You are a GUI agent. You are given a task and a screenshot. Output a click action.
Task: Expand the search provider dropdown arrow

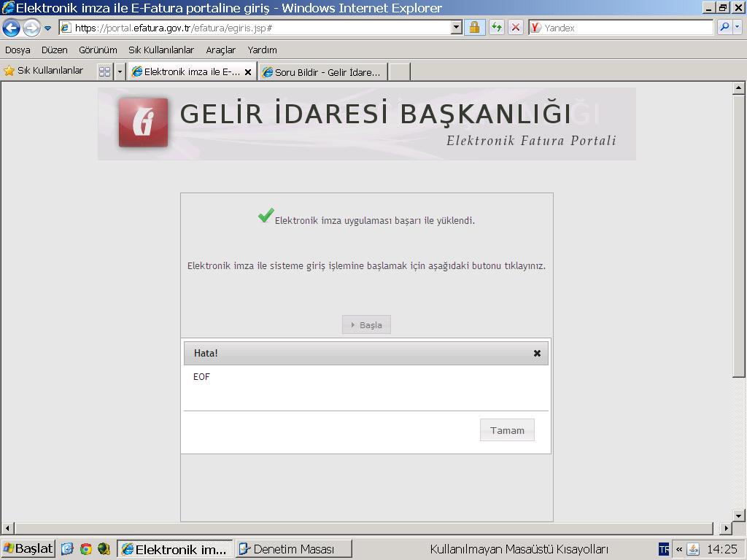[738, 28]
